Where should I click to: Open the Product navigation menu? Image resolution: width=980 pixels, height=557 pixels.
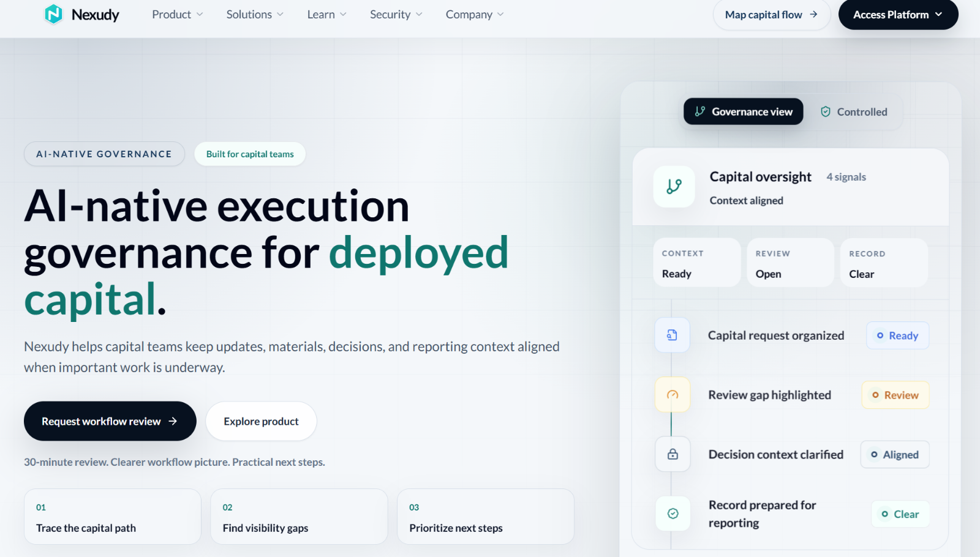coord(178,14)
